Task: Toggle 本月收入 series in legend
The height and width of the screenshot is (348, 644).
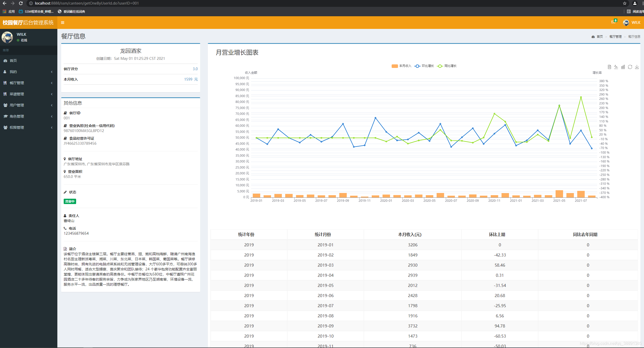Action: pyautogui.click(x=401, y=66)
